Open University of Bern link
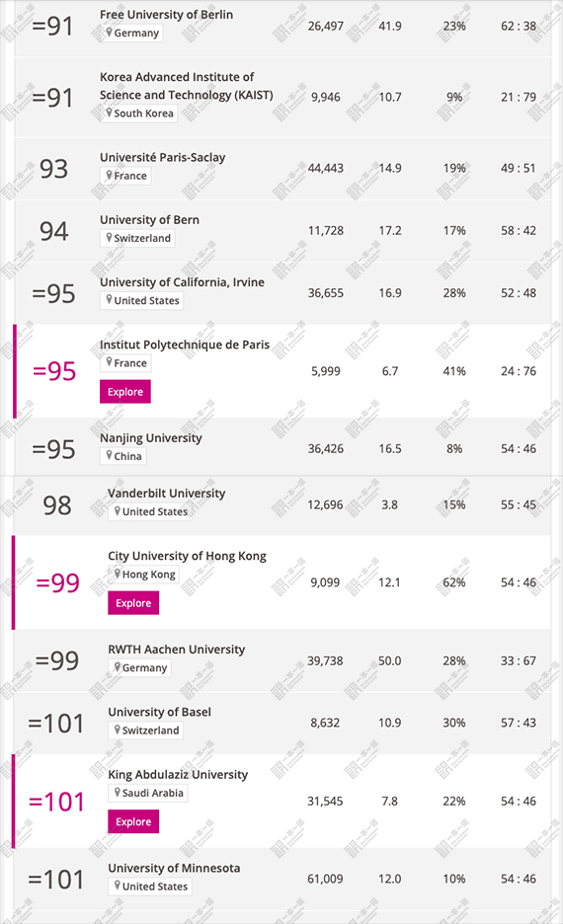The image size is (563, 924). pos(149,220)
